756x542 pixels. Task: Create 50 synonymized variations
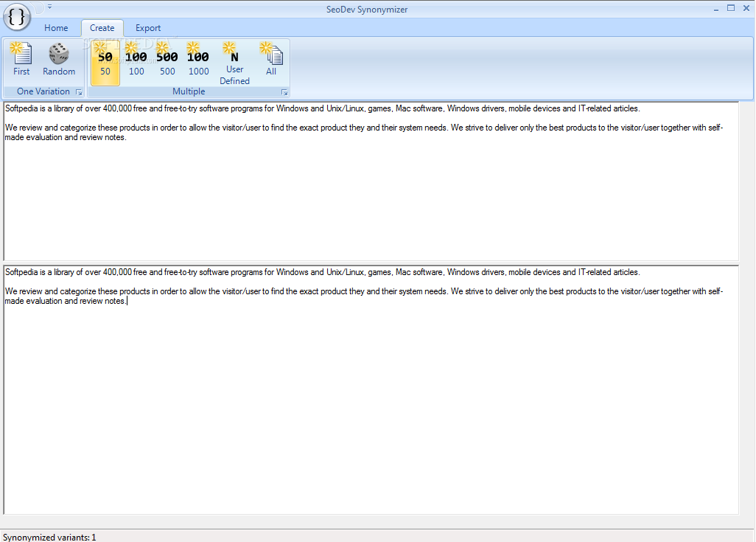(x=105, y=63)
